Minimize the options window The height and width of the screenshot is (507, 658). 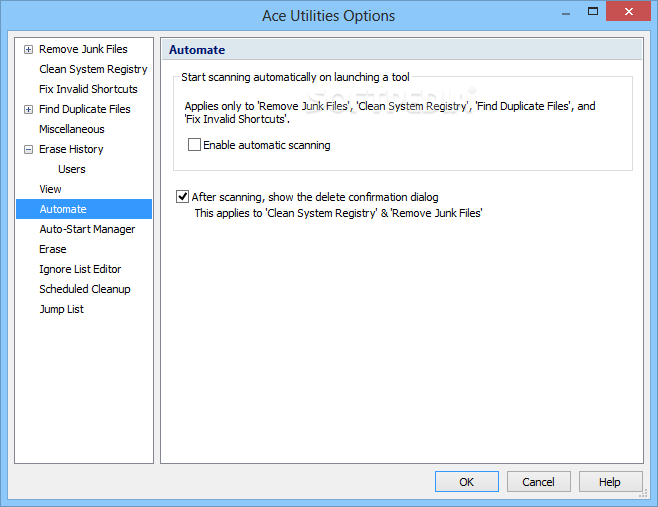tap(566, 13)
